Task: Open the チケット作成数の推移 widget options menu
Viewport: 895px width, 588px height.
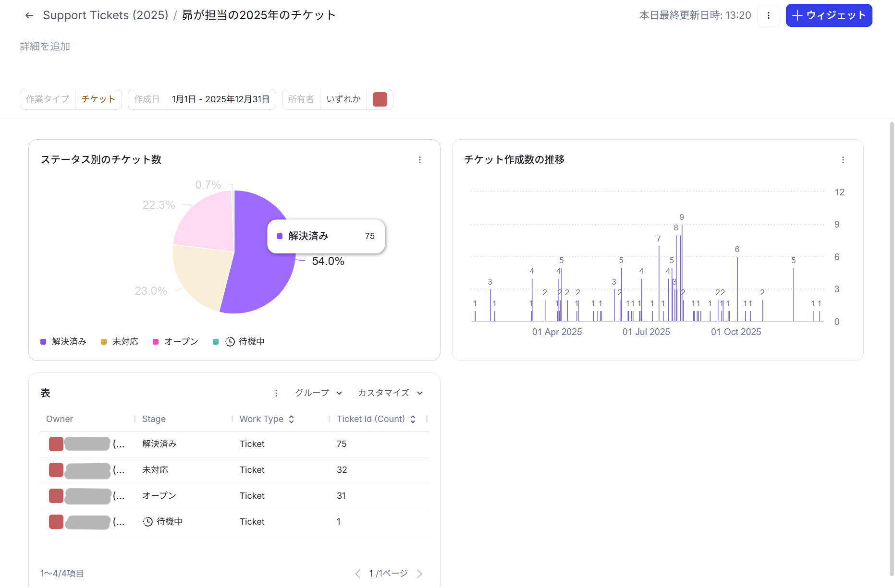Action: pyautogui.click(x=844, y=160)
